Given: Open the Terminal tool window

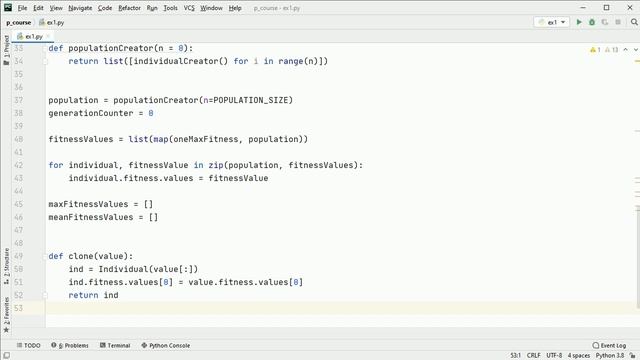Looking at the screenshot, I should coord(115,345).
